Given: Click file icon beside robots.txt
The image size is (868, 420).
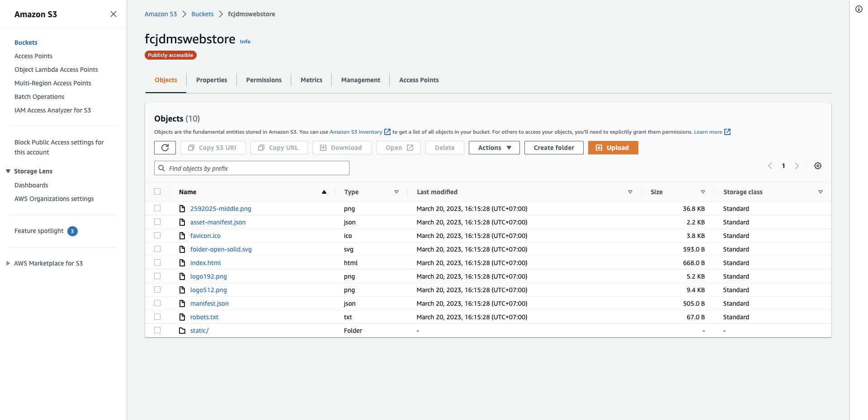Looking at the screenshot, I should click(x=182, y=317).
